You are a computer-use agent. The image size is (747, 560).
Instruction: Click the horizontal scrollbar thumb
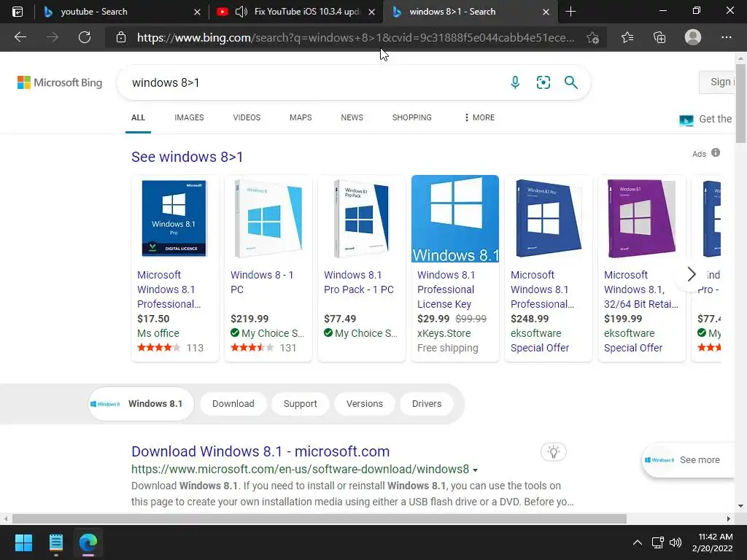[x=320, y=518]
